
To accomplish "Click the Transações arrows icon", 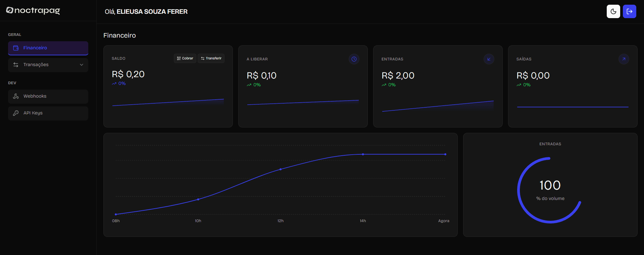I will pos(16,65).
